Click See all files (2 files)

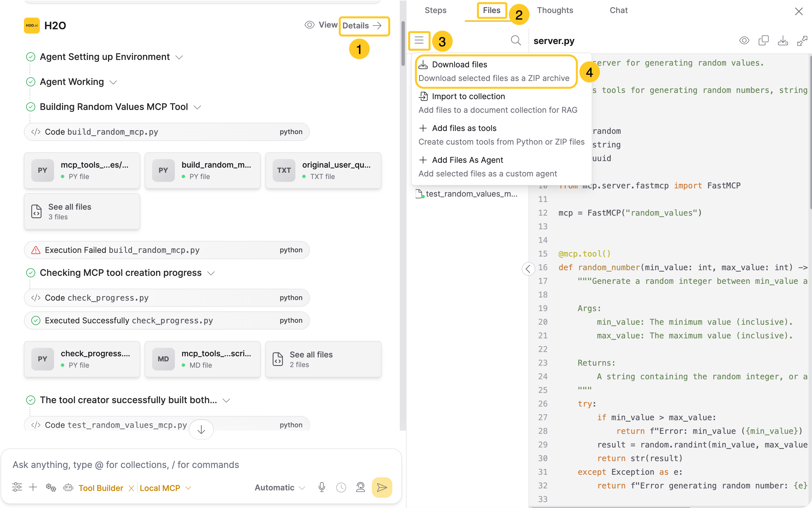tap(324, 359)
